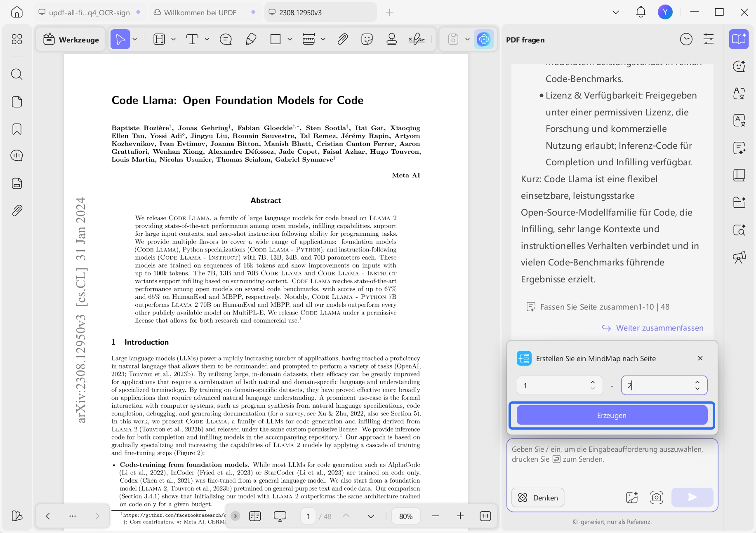The image size is (756, 533).
Task: Toggle the Denken thinking mode
Action: 538,498
